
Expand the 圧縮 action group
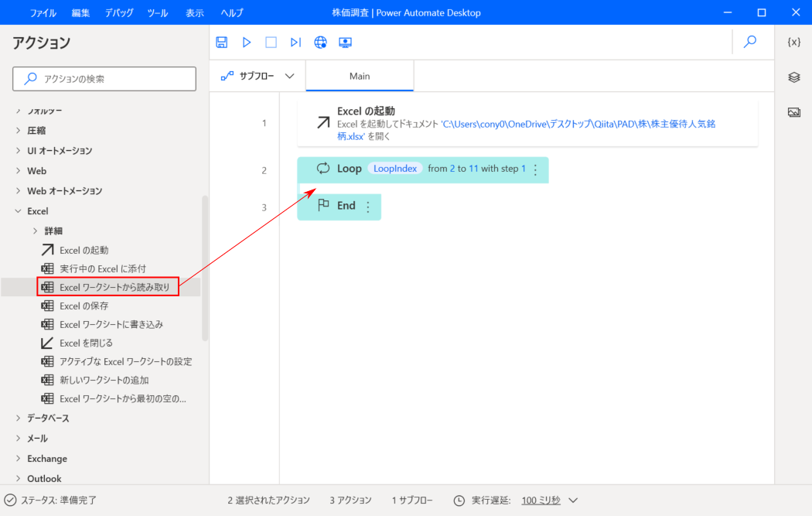pos(18,131)
